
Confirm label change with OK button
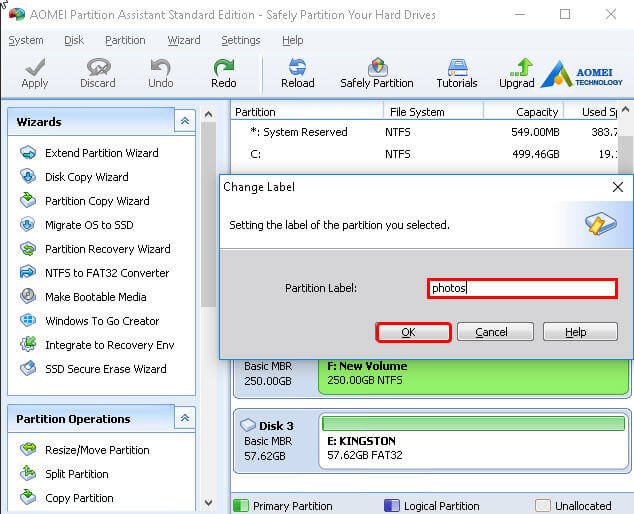[413, 332]
